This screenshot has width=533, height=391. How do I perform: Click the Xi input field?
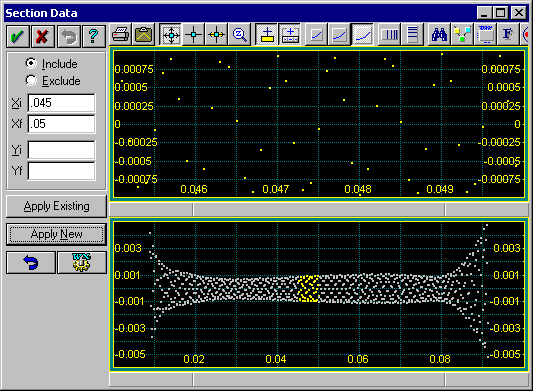(x=62, y=103)
